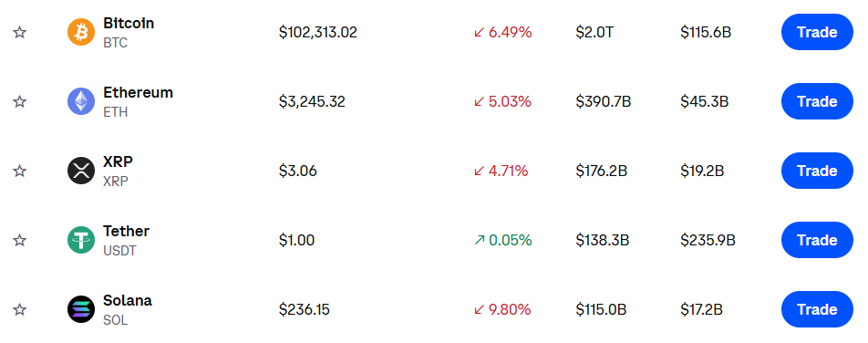Image resolution: width=868 pixels, height=343 pixels.
Task: Hit the Solana Trade button
Action: tap(817, 309)
